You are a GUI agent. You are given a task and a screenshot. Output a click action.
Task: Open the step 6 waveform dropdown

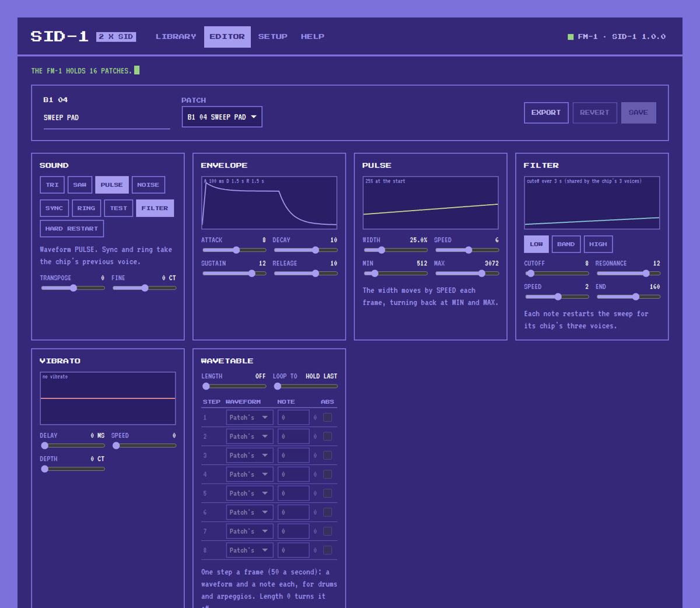tap(250, 512)
